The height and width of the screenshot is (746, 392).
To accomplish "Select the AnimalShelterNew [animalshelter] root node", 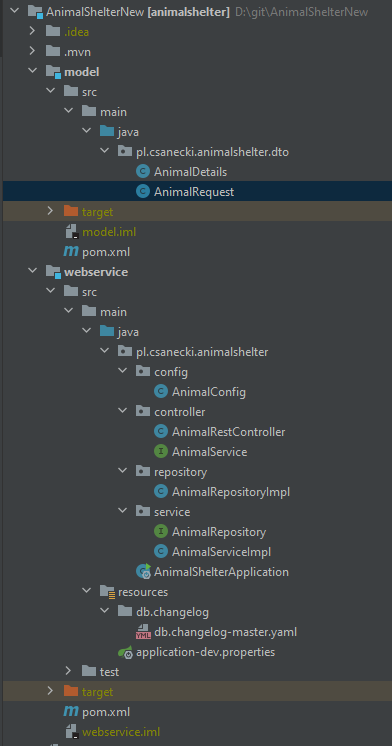I will pyautogui.click(x=137, y=12).
